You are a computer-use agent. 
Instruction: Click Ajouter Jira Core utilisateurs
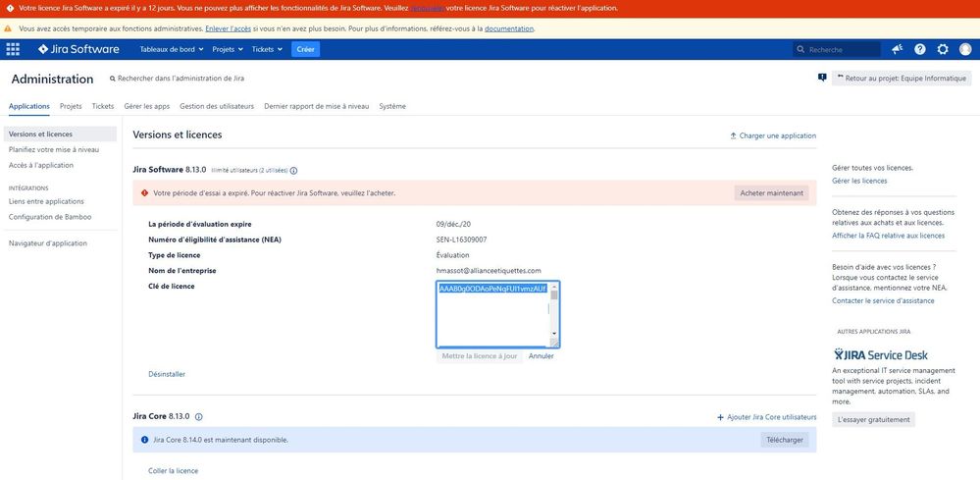767,417
